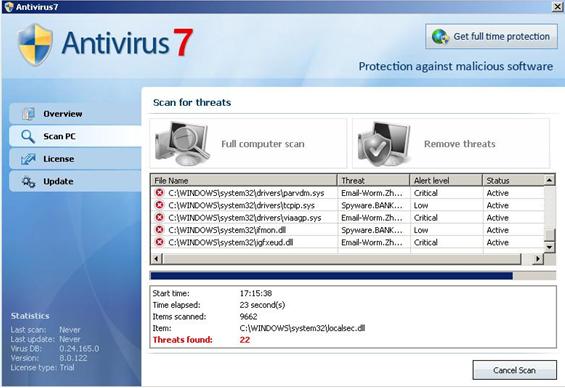Sort by Status column header

[x=513, y=180]
